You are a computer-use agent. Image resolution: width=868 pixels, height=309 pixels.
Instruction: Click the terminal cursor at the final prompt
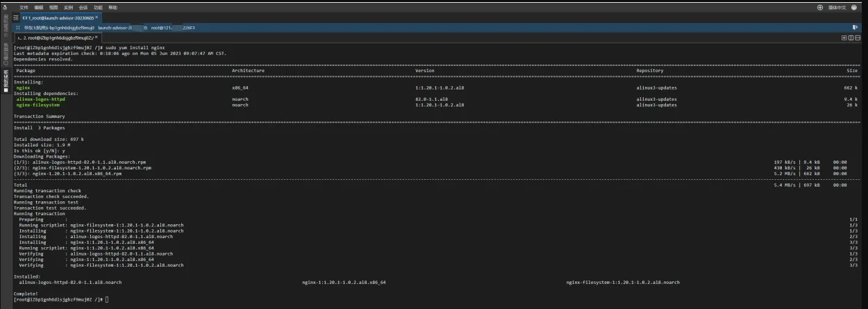(x=107, y=299)
